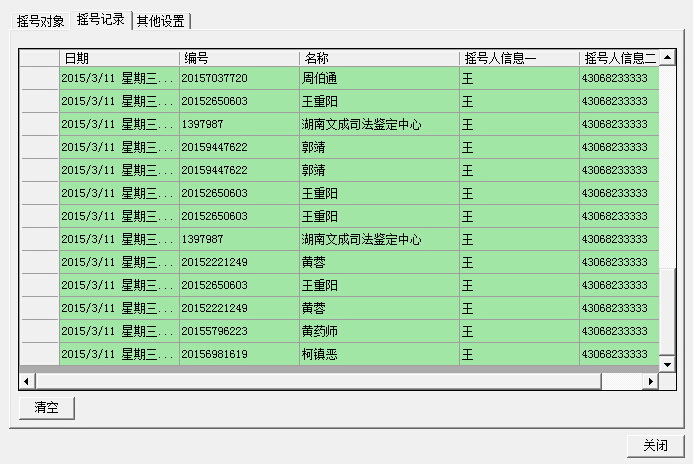
Task: Sort by the 日期 column header
Action: [119, 59]
